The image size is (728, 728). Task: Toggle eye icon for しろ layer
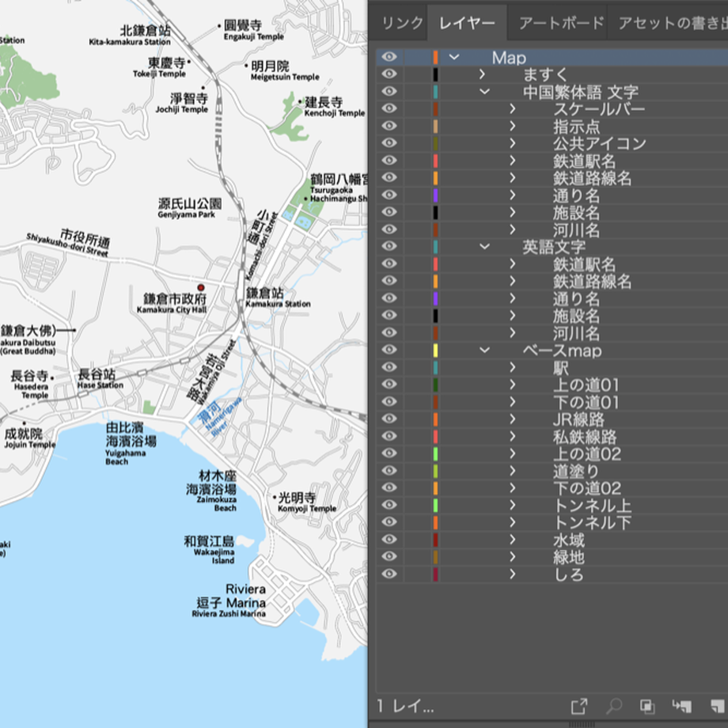coord(389,574)
